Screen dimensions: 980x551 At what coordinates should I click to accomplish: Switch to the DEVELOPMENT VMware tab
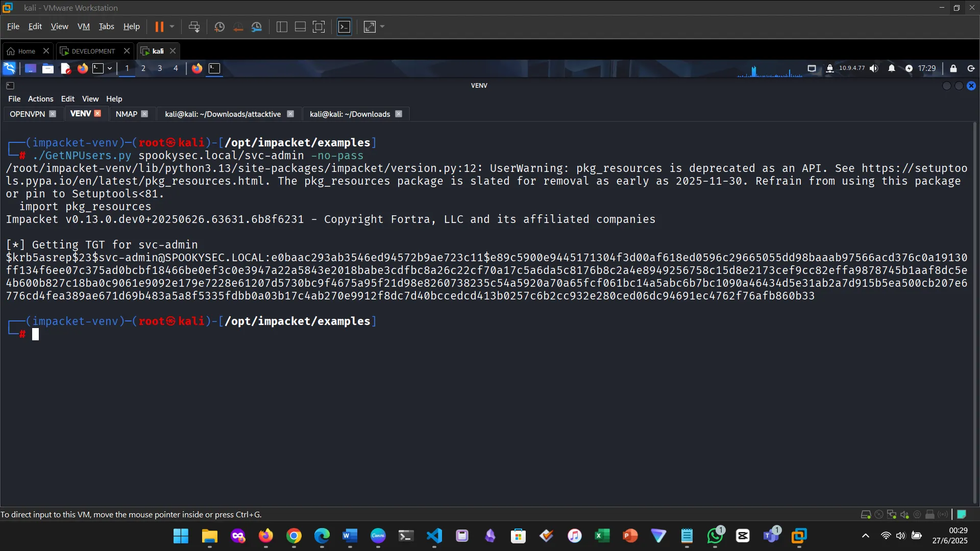point(92,51)
